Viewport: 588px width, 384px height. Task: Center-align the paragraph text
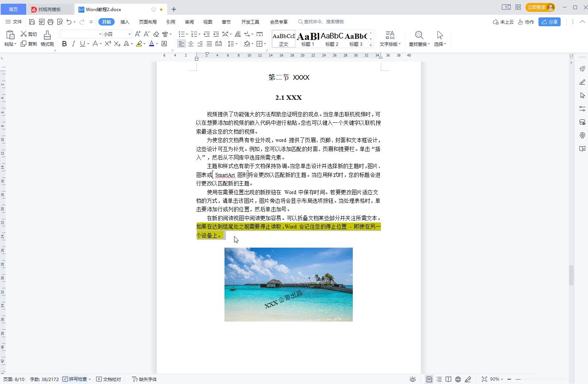(x=191, y=44)
